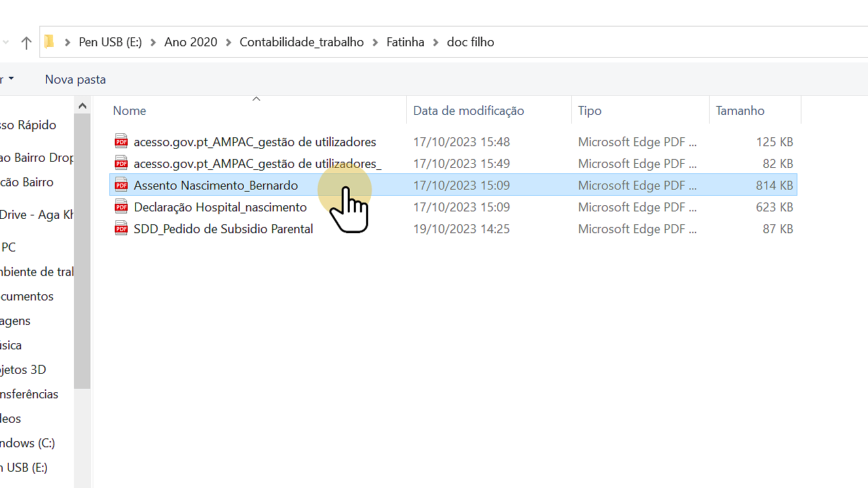
Task: Click the PDF icon of Assento Nascimento_Bernardo
Action: (x=122, y=186)
